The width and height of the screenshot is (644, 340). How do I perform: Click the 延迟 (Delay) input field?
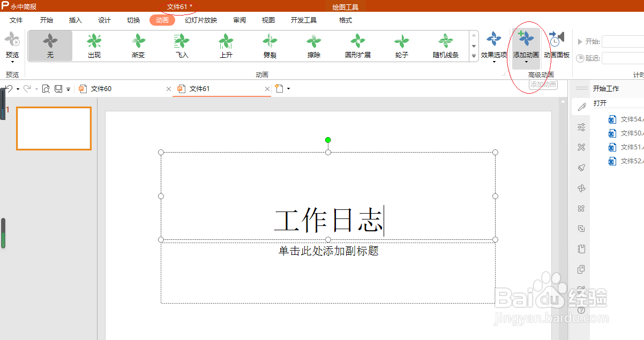[621, 58]
